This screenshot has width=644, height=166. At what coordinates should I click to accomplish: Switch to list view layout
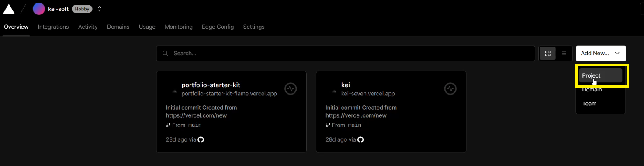tap(564, 54)
